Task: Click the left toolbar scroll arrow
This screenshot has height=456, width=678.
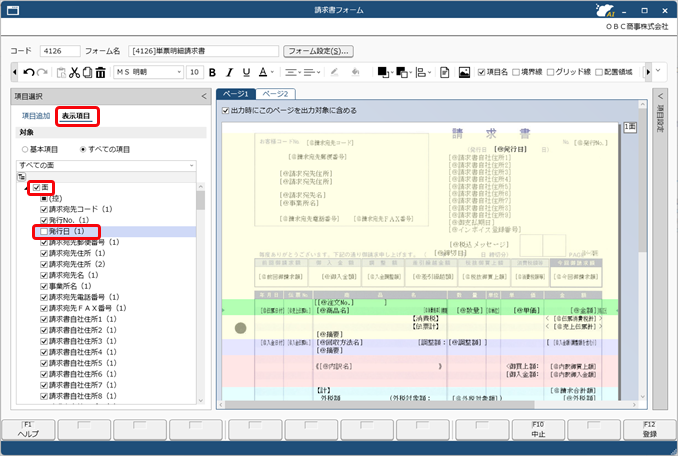Action: [x=15, y=72]
